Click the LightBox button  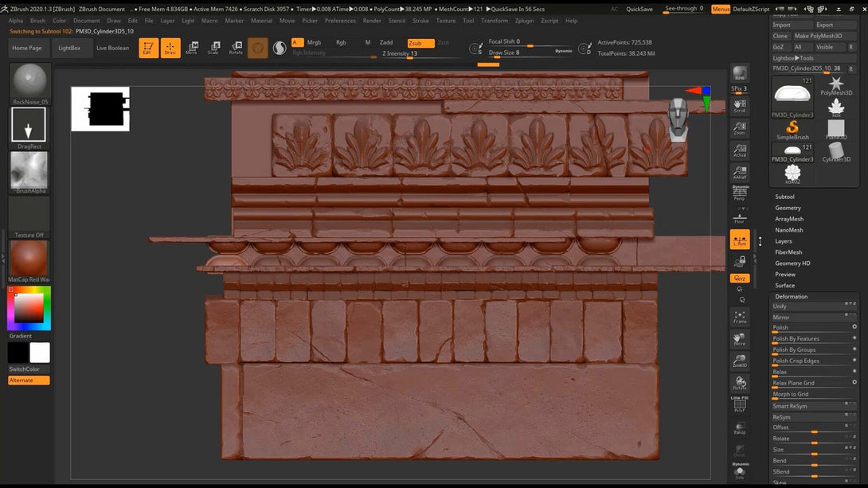pyautogui.click(x=69, y=48)
